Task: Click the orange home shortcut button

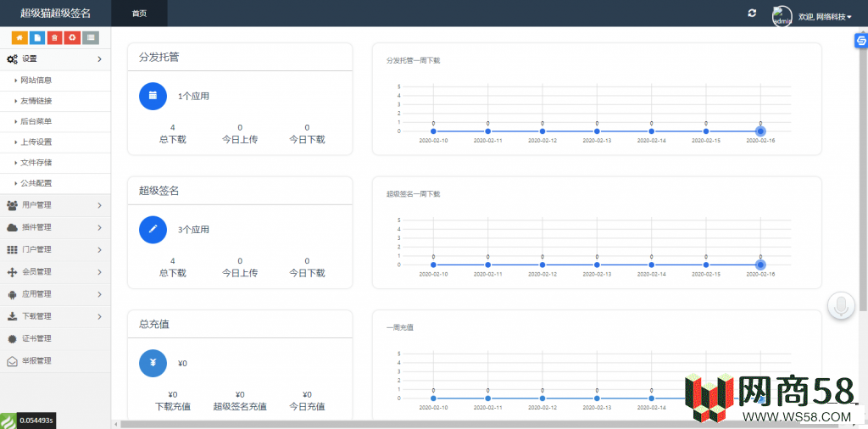Action: tap(19, 37)
